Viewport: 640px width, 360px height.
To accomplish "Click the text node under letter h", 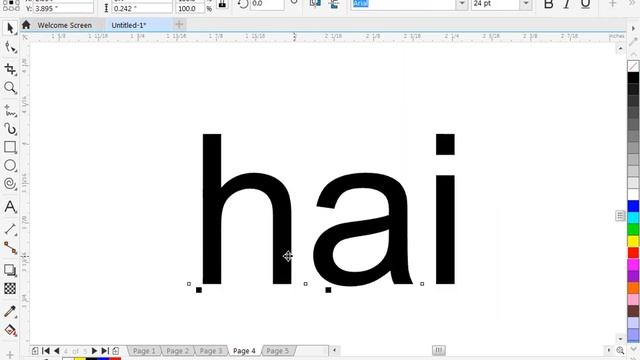I will [199, 290].
